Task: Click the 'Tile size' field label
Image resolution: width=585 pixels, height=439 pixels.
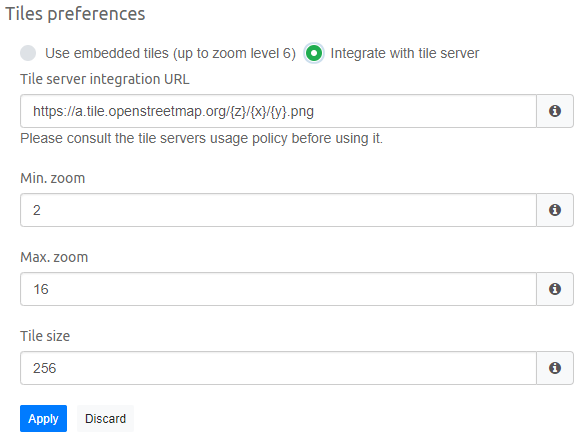Action: tap(45, 336)
